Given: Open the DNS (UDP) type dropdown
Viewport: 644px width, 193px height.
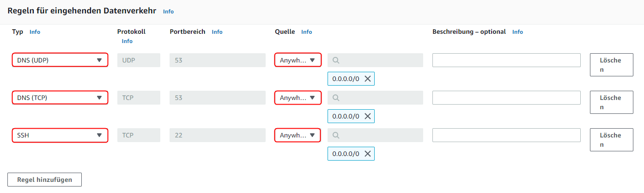Looking at the screenshot, I should 60,60.
